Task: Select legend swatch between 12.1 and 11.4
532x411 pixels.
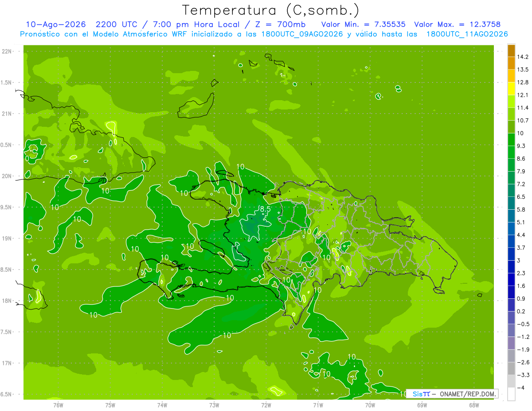Action: (511, 101)
